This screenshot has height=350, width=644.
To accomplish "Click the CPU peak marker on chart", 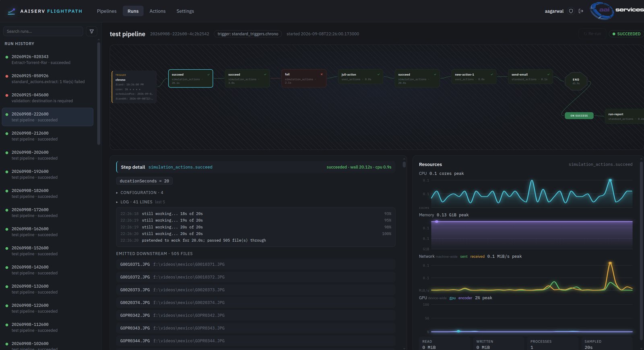I will [610, 181].
